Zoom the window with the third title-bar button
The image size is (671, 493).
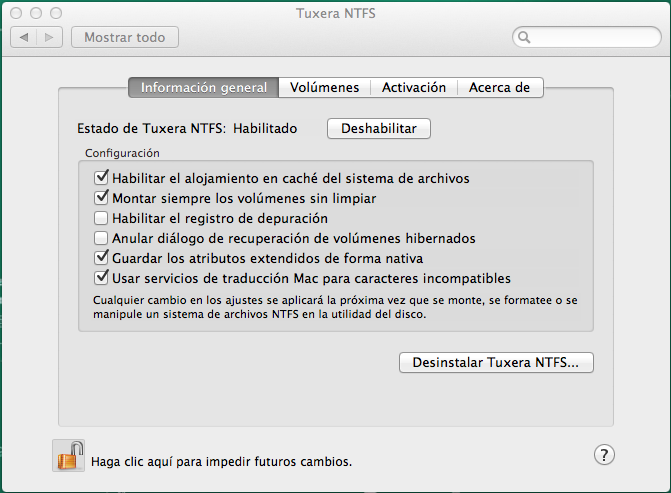tap(56, 13)
